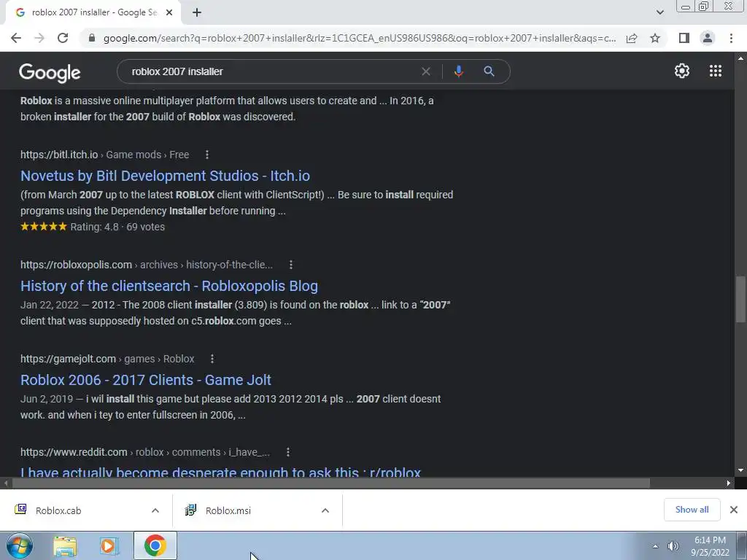View site information via lock icon
Screen dimensions: 747x560
(x=92, y=38)
